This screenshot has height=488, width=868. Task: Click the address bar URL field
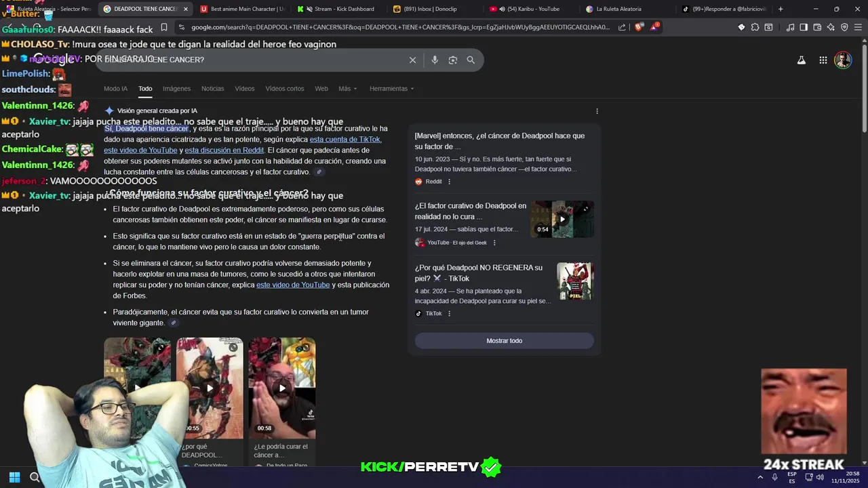(400, 27)
